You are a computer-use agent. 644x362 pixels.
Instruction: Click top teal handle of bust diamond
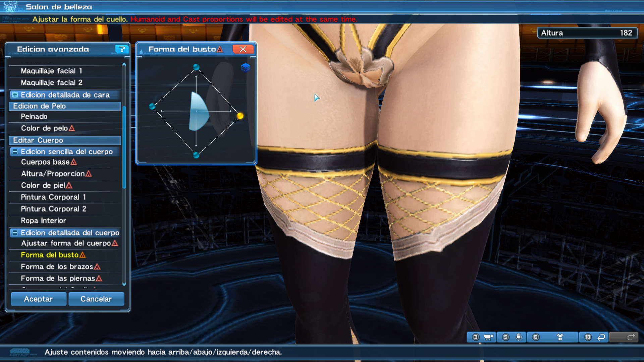click(x=196, y=67)
